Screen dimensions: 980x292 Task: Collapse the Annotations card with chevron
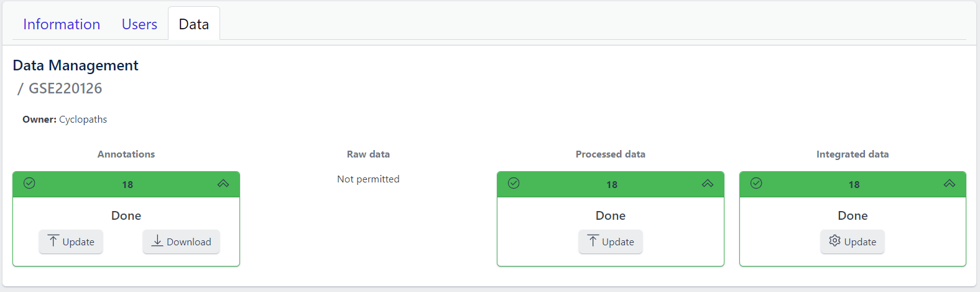(x=223, y=184)
